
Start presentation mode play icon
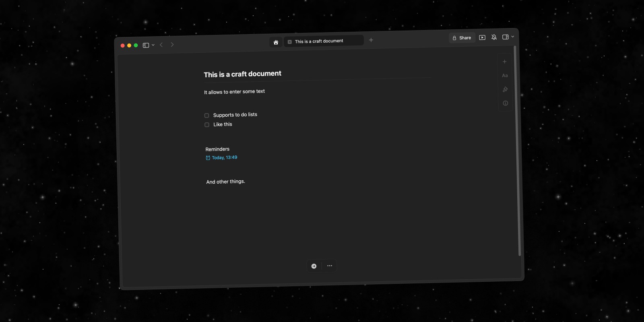(482, 37)
